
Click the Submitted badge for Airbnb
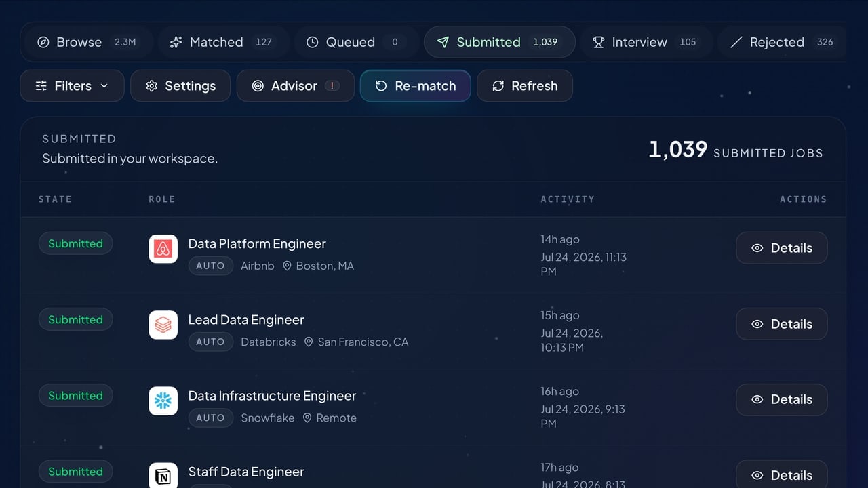click(75, 243)
